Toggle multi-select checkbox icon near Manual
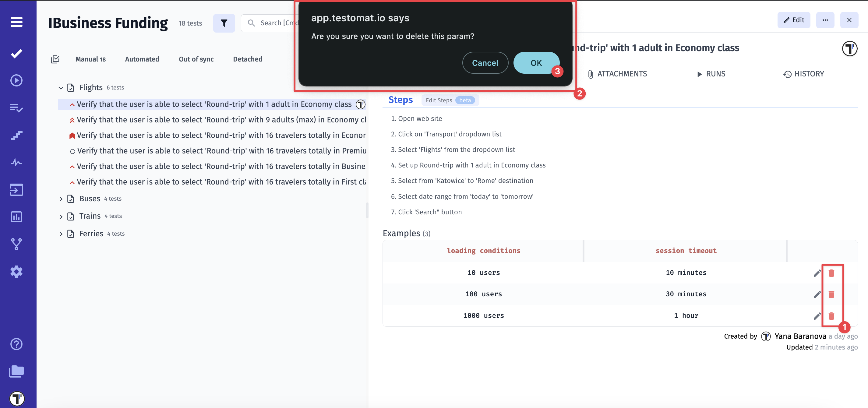 point(55,59)
